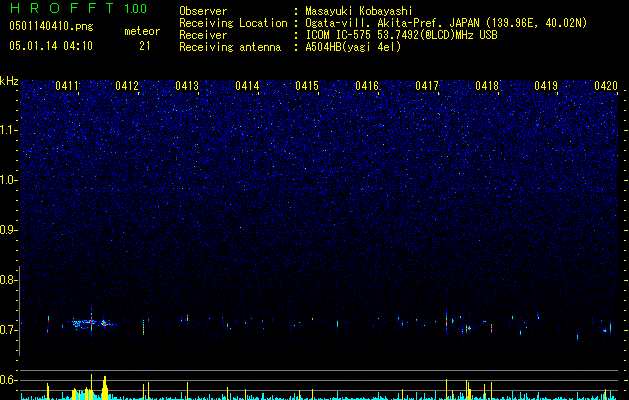Image resolution: width=629 pixels, height=400 pixels.
Task: Click the 0.7 frequency axis label
Action: pyautogui.click(x=8, y=330)
